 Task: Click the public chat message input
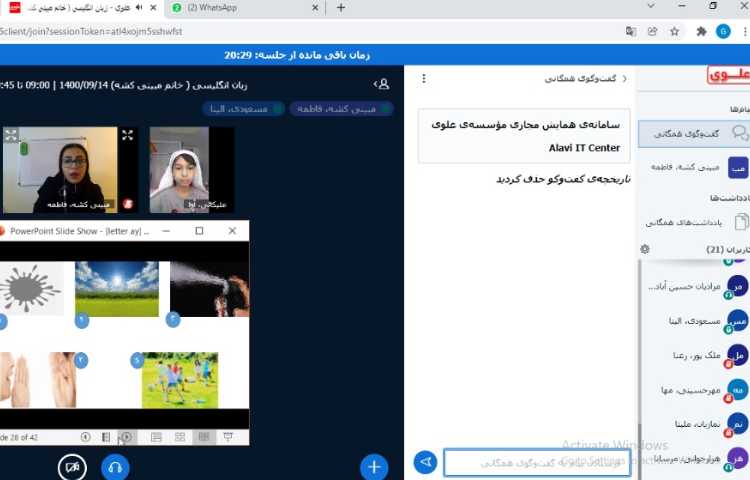tap(537, 463)
